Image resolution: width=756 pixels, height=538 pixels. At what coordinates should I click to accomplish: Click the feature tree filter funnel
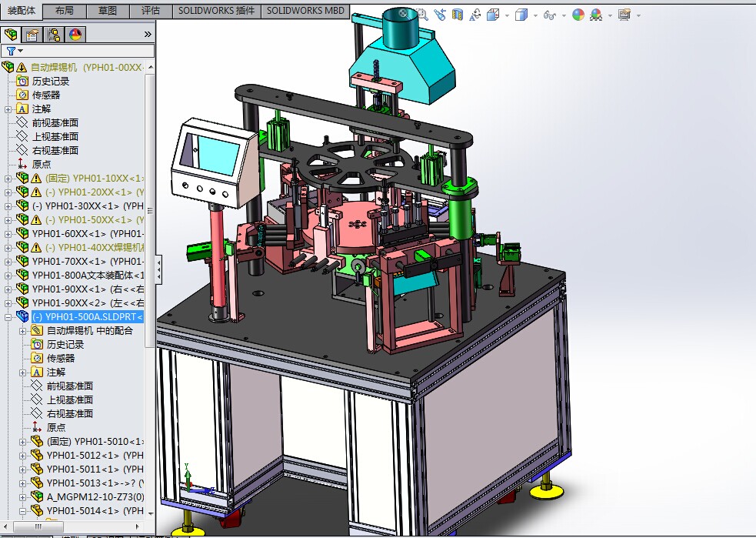[11, 51]
